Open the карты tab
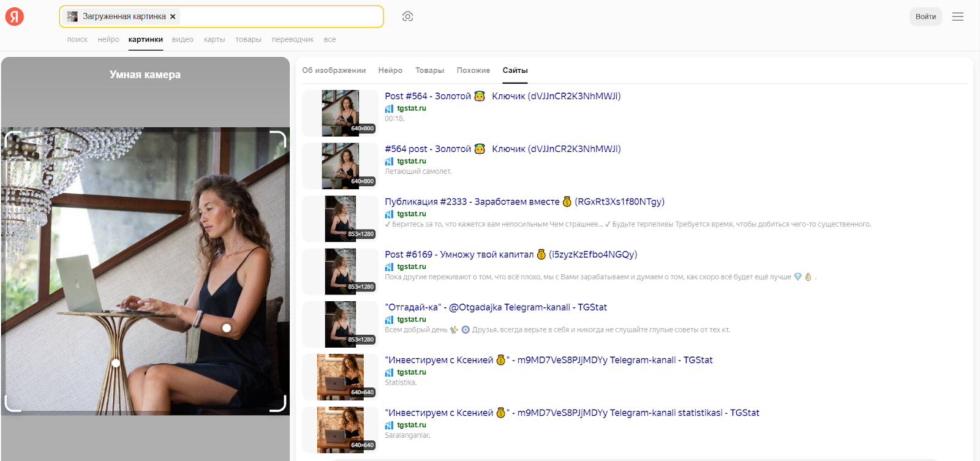Screen dimensions: 980x461 click(x=214, y=39)
